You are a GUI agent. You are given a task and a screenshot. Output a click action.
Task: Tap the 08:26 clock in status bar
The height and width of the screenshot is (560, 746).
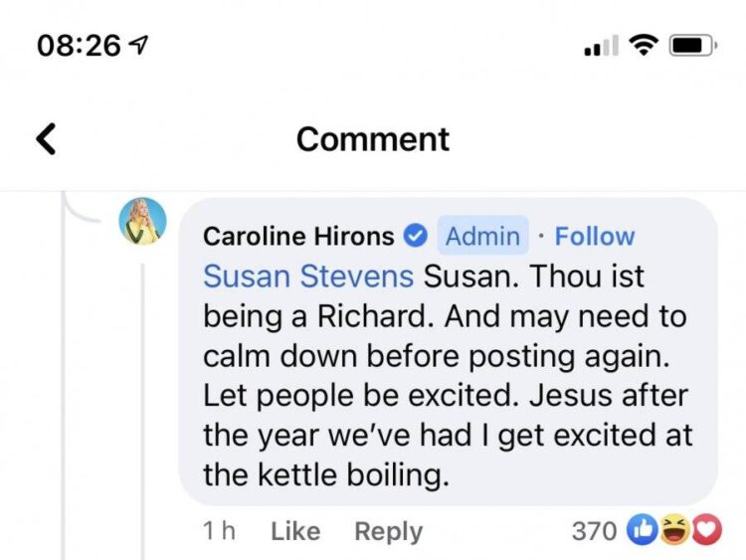coord(78,45)
